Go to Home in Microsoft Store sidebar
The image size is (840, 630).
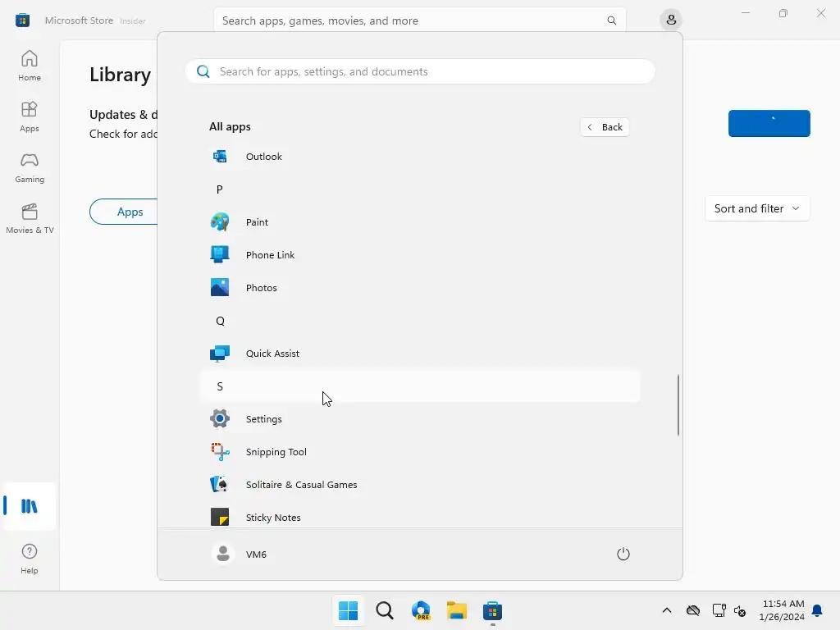coord(30,66)
